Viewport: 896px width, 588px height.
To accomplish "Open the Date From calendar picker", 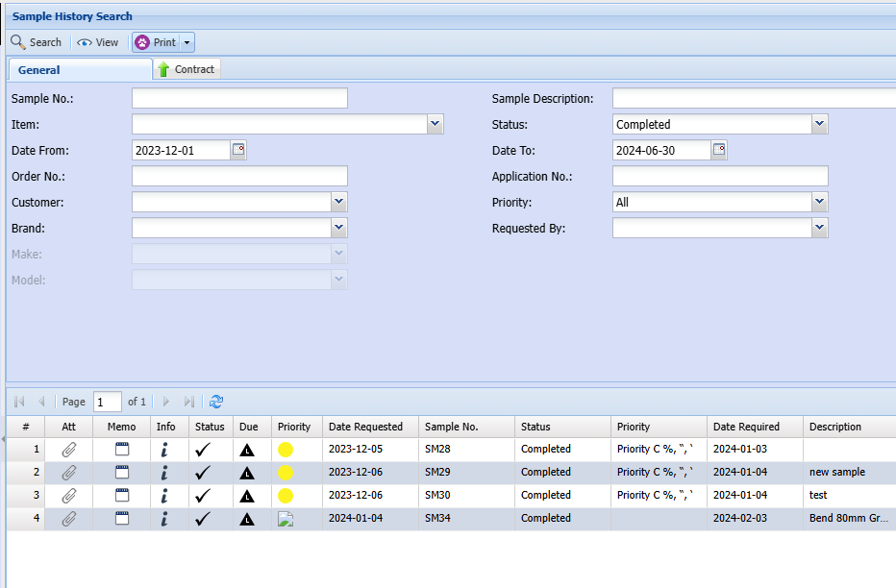I will point(238,150).
